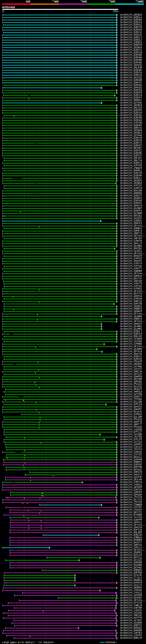Select hit label UniRef100_Q96457

click(x=131, y=409)
